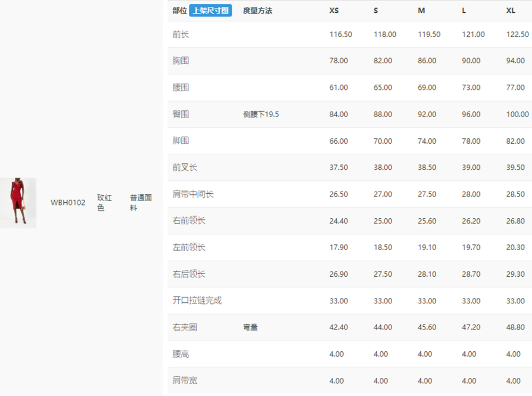Click the 121.00 前长 L value
Image resolution: width=532 pixels, height=396 pixels.
pyautogui.click(x=473, y=34)
